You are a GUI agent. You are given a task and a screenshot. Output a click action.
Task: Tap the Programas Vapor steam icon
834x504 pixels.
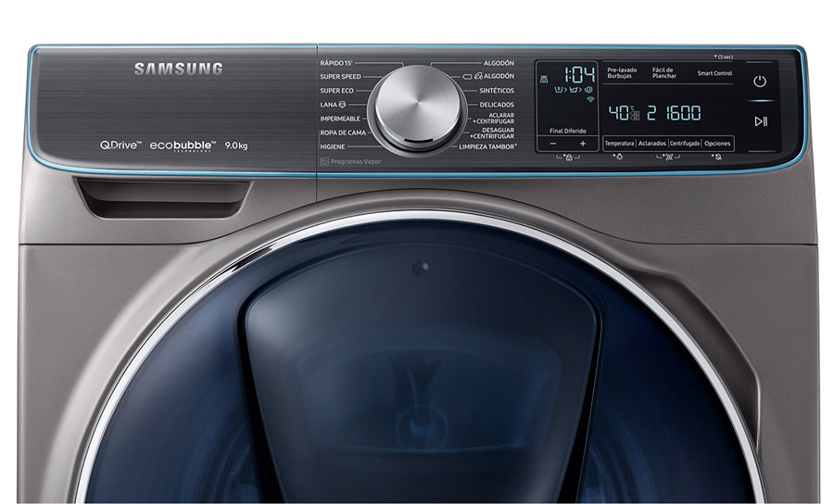324,161
